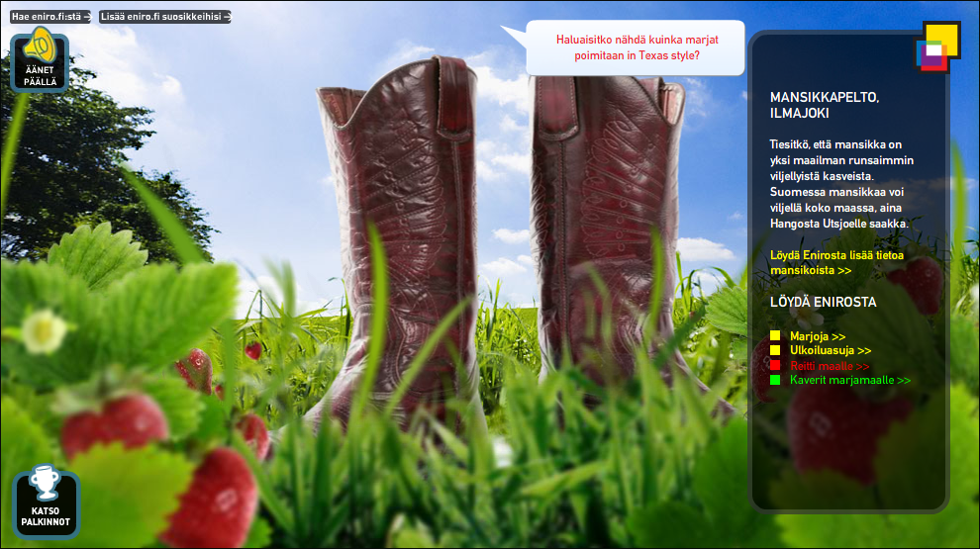Click the yellow square beside Ulkoiluasuja
The height and width of the screenshot is (549, 980).
pos(775,350)
